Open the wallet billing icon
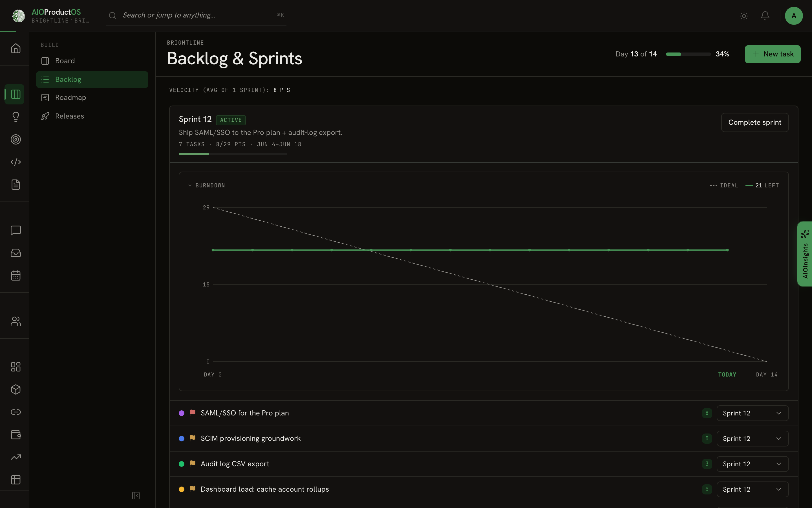 click(x=16, y=434)
